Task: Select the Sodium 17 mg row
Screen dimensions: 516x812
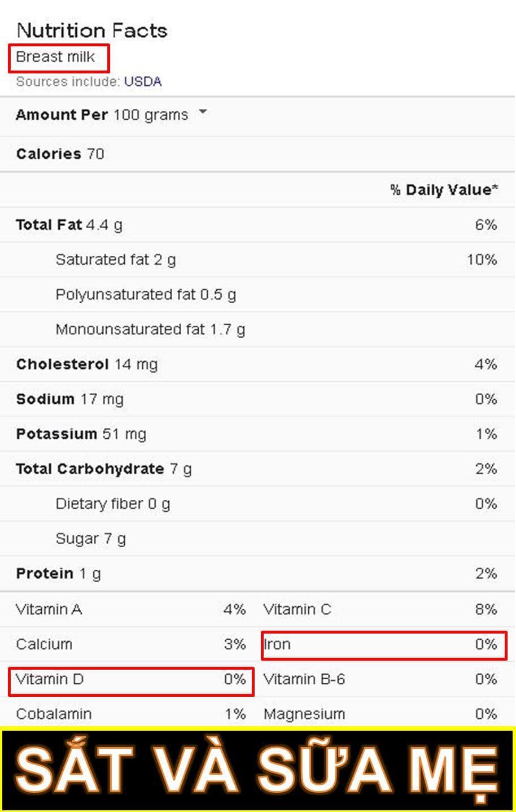Action: [x=257, y=399]
